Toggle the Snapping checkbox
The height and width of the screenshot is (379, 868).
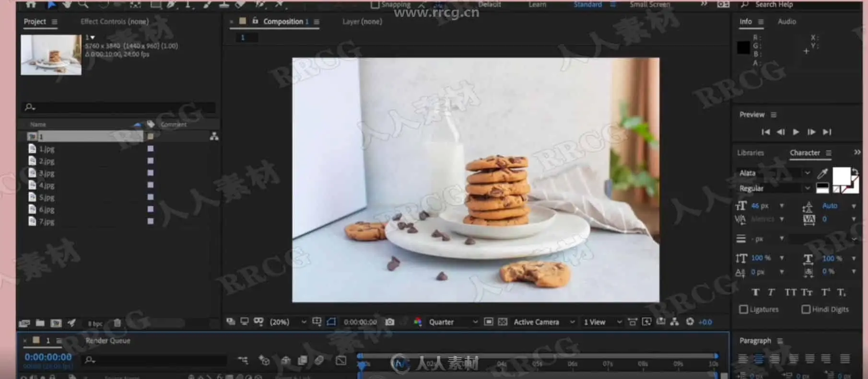pos(375,5)
